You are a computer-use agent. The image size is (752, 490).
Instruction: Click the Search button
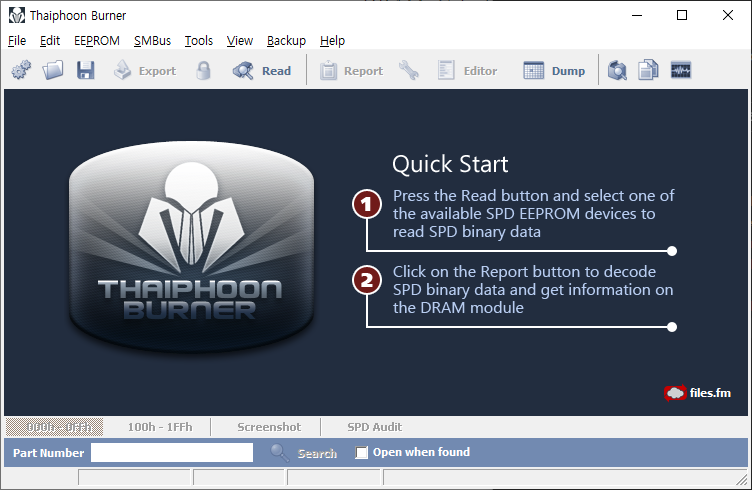tap(304, 453)
